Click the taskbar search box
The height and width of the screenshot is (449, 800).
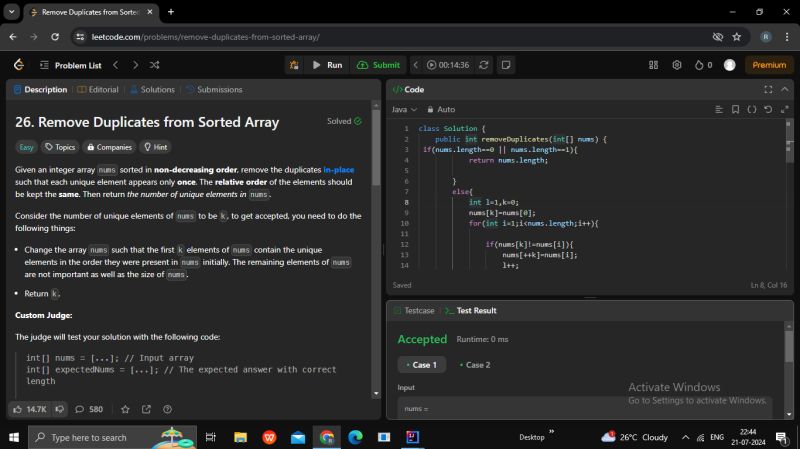(x=112, y=437)
